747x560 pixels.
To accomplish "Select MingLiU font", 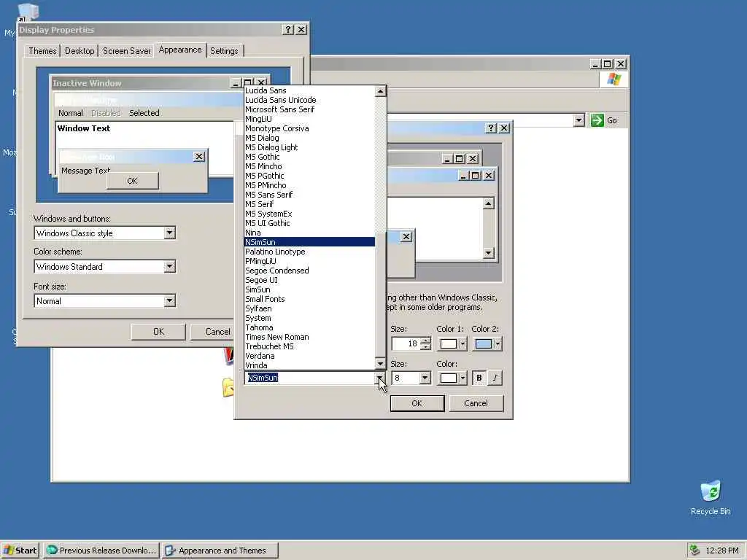I will click(x=309, y=119).
